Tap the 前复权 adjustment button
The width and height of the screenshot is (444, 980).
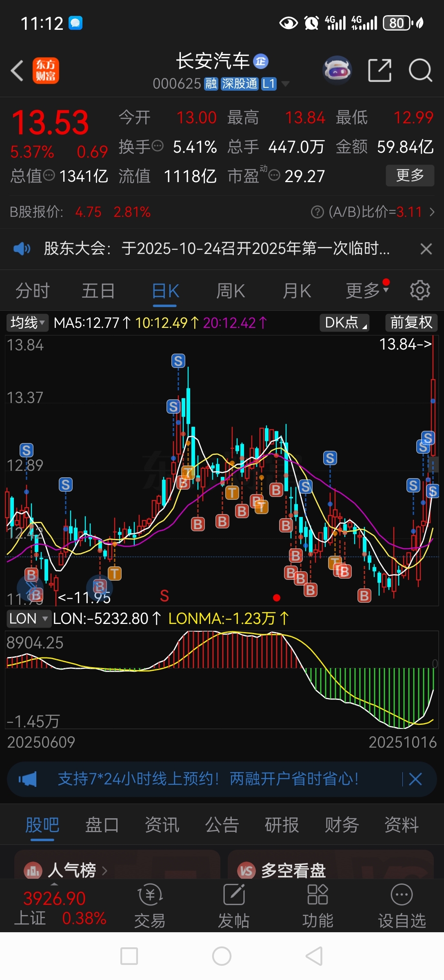coord(411,323)
